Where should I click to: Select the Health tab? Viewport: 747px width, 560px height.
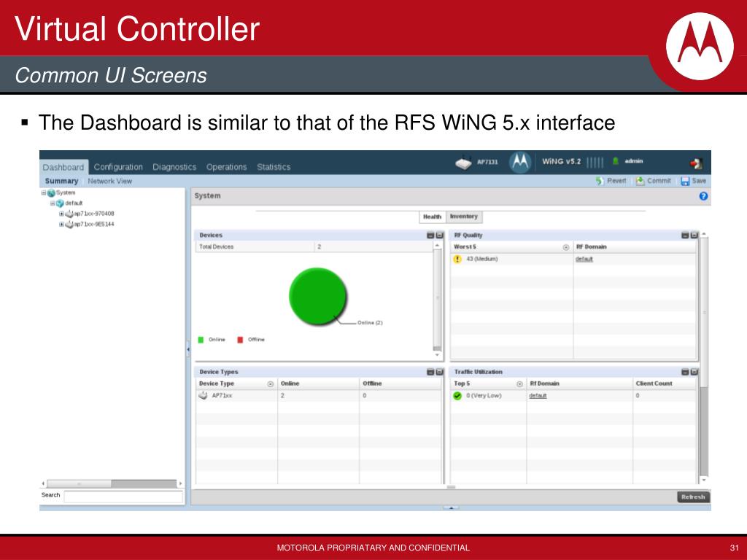432,217
